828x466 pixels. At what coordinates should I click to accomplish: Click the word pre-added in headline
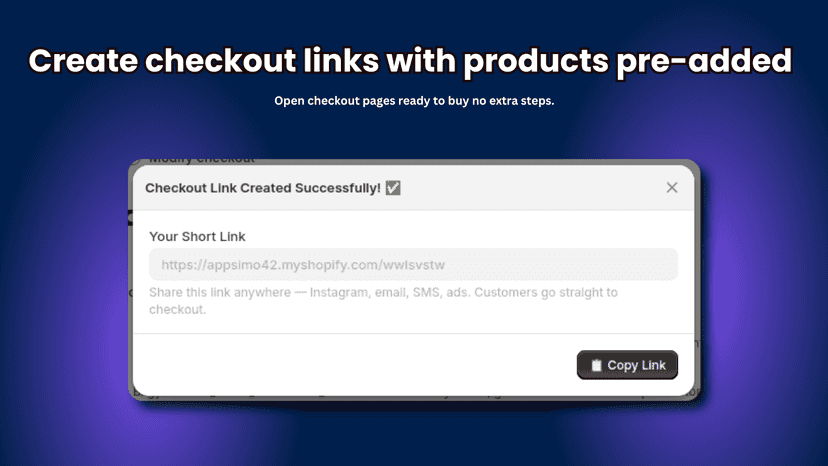click(x=704, y=62)
